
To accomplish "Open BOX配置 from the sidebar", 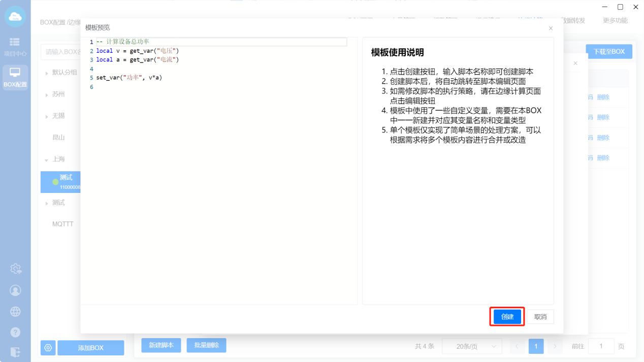I will [x=15, y=78].
